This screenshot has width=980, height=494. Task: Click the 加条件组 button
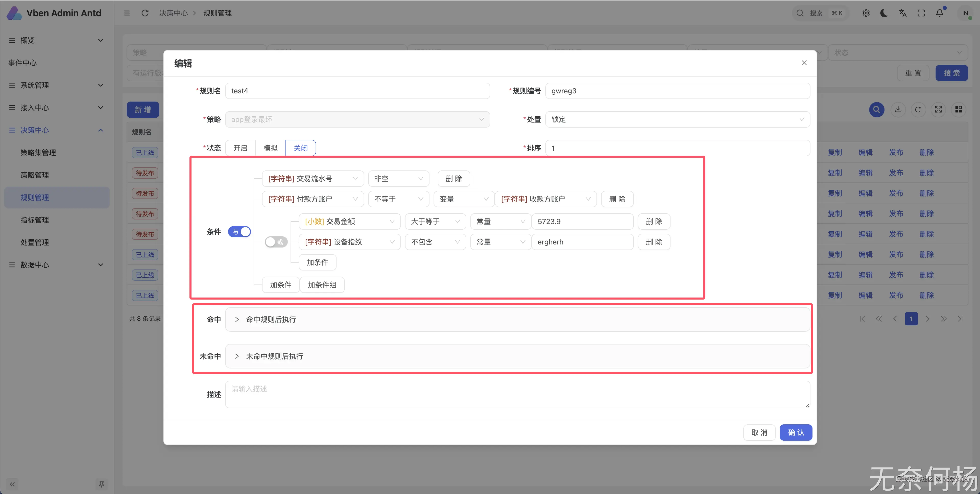(322, 285)
